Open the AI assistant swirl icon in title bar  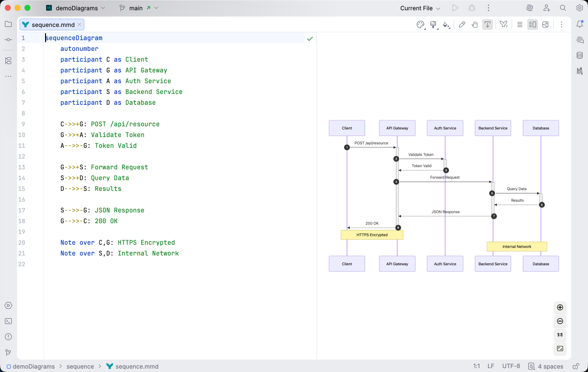(530, 8)
